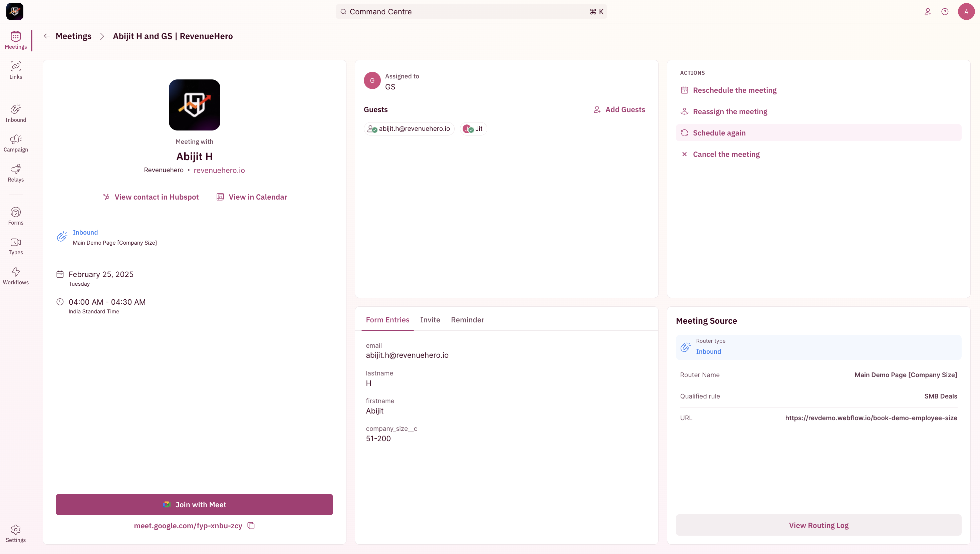This screenshot has width=980, height=554.
Task: Click View contact in Hubspot
Action: tap(151, 197)
